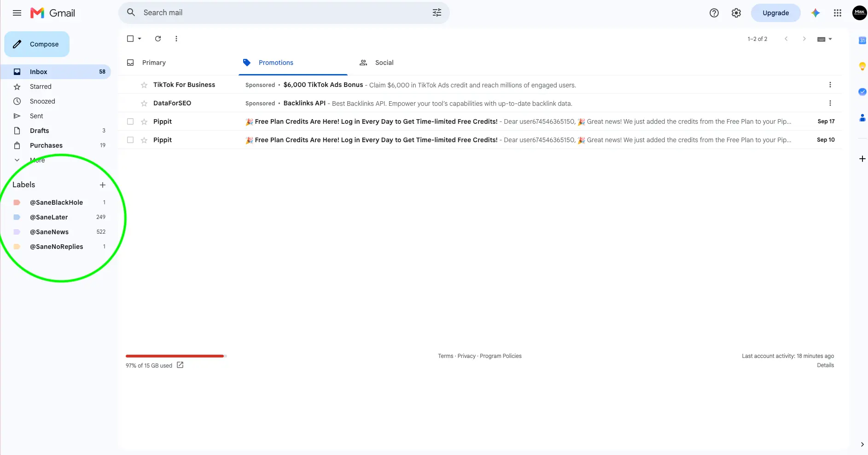
Task: Switch to the Primary tab
Action: coord(154,63)
